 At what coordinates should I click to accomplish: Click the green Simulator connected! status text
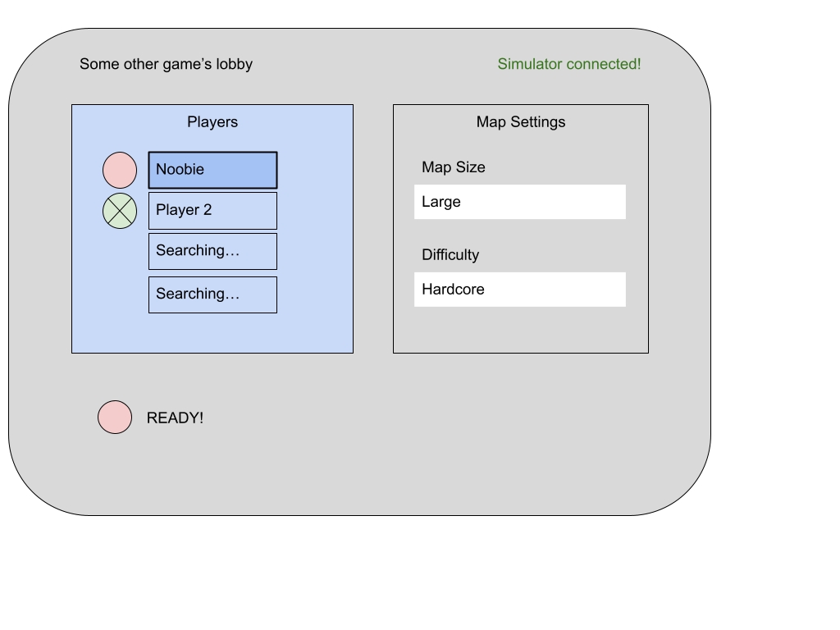(569, 64)
